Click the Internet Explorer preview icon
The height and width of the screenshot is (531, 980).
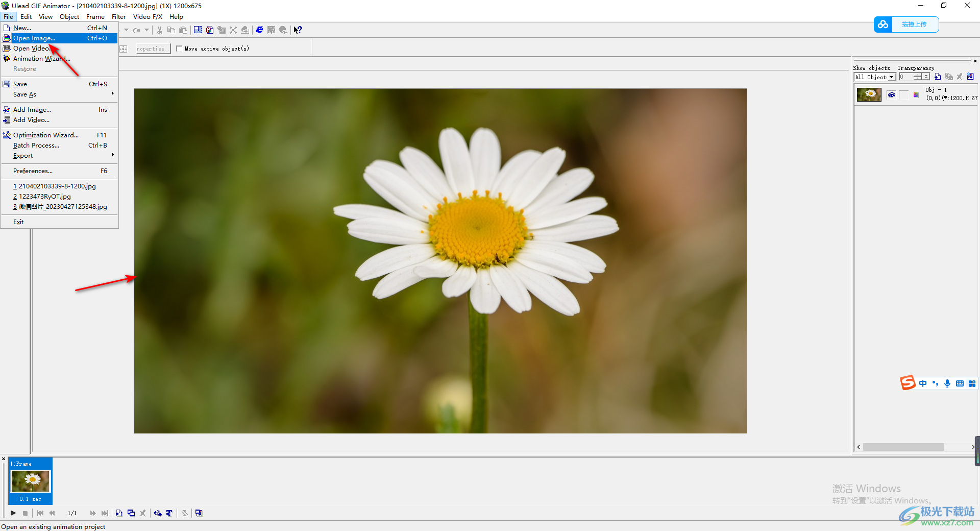(x=259, y=30)
